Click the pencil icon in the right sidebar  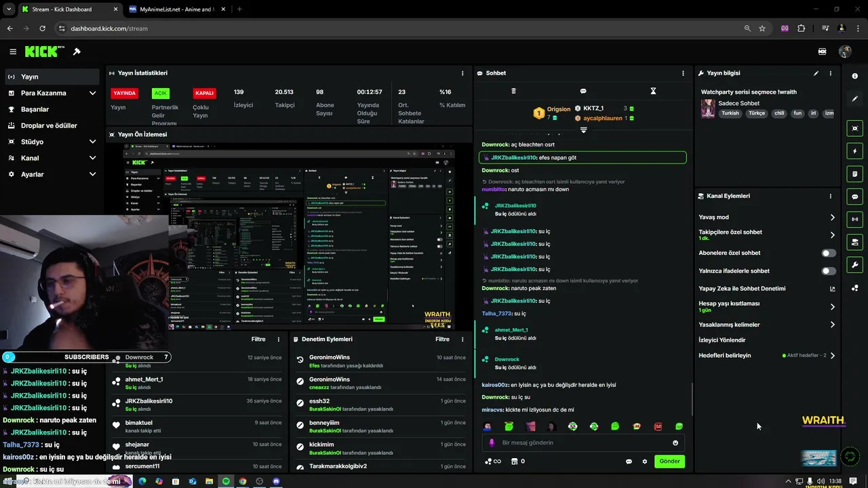click(x=854, y=99)
